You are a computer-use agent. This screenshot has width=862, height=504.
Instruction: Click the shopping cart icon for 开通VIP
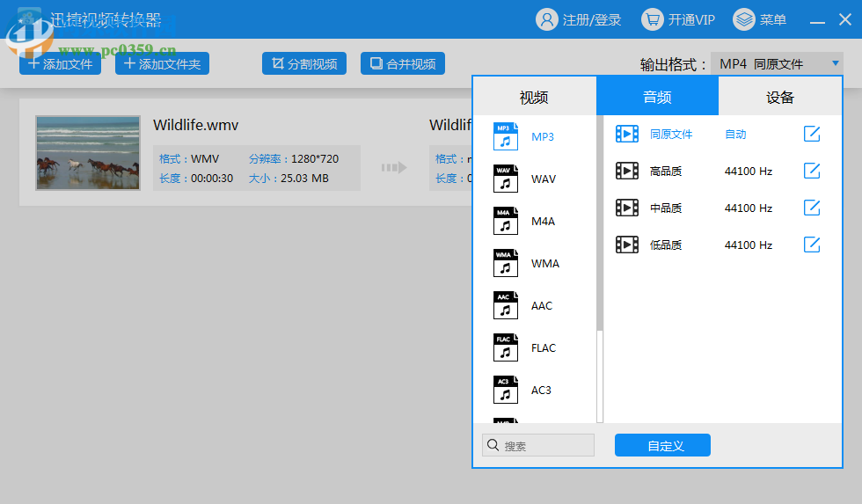[x=652, y=19]
